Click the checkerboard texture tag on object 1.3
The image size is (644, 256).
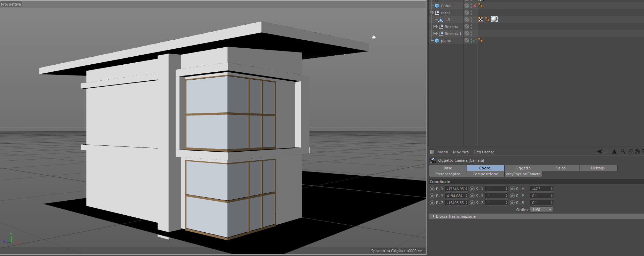point(481,19)
